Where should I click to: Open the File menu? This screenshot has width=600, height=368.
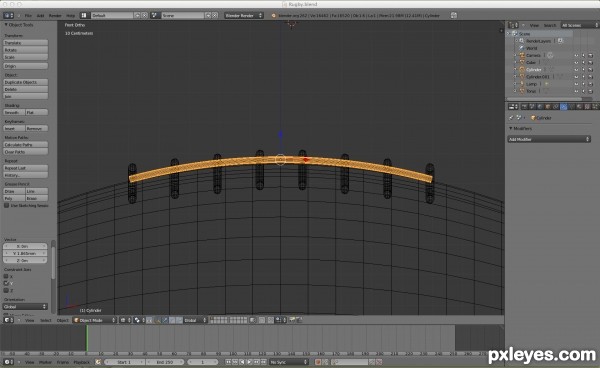28,16
